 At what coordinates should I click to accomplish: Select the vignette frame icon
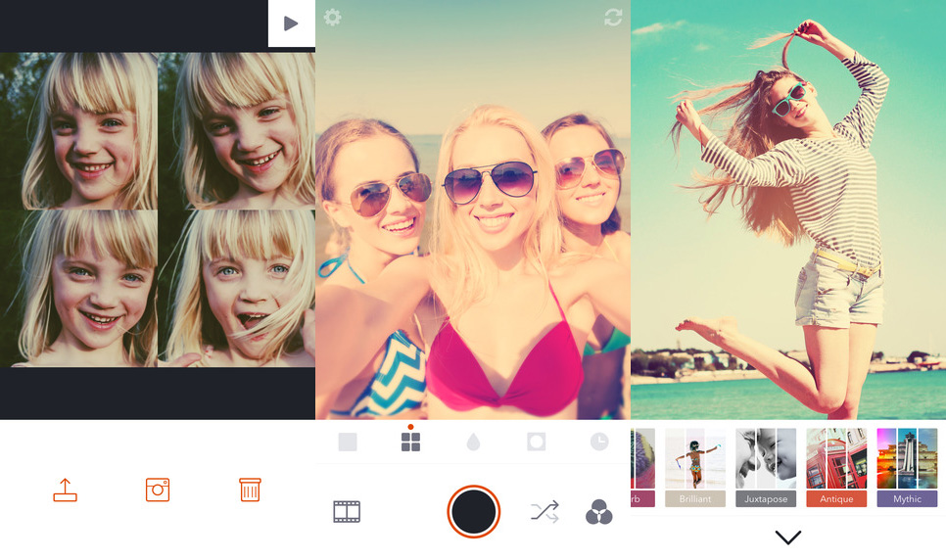(537, 442)
